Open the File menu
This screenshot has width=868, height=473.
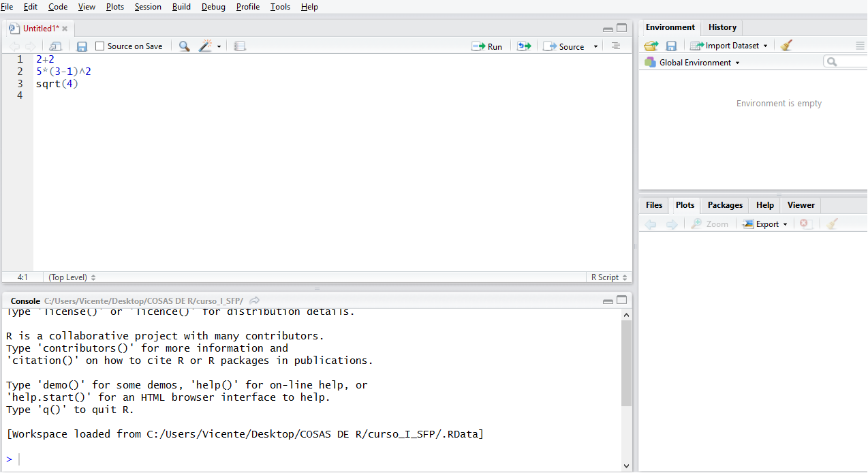[7, 7]
